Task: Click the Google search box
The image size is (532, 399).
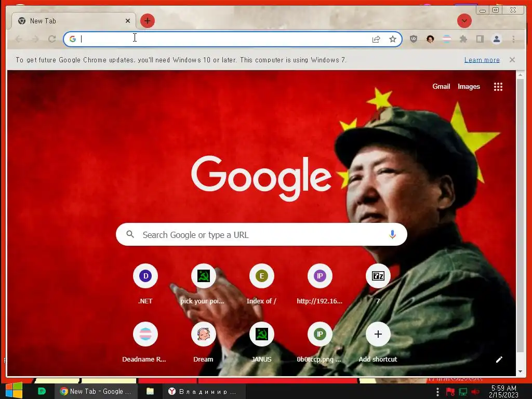Action: point(261,234)
